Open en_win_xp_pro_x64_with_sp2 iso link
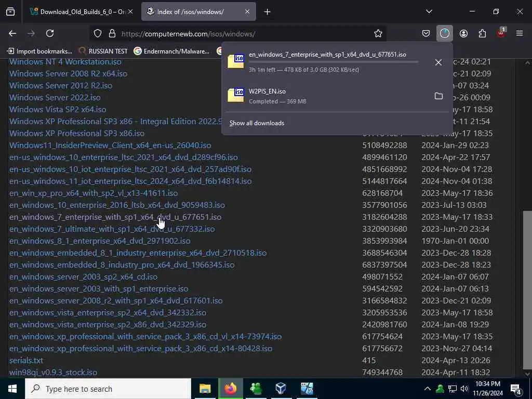 [x=94, y=193]
